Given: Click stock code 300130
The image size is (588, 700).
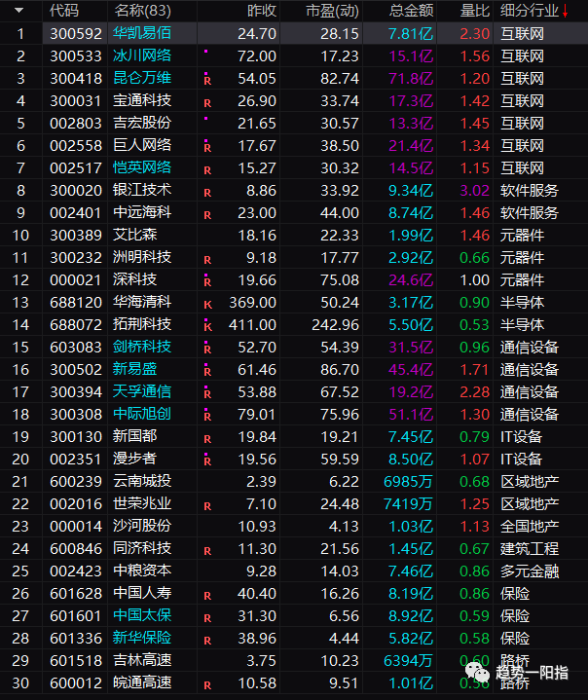Looking at the screenshot, I should point(76,436).
